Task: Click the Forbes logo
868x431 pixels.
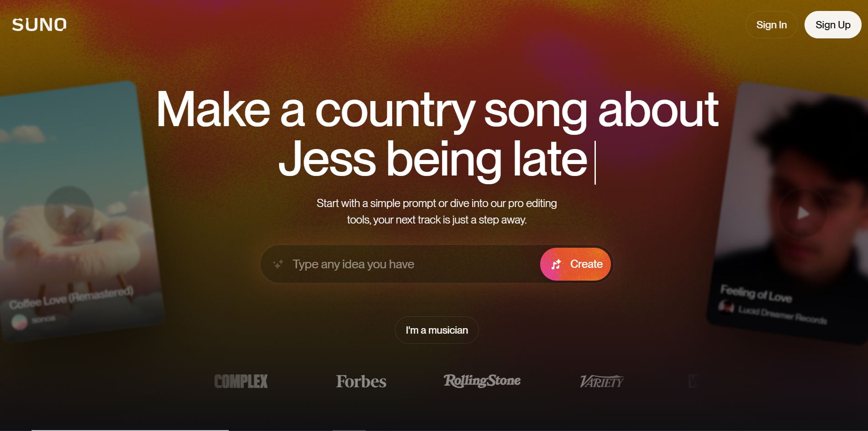Action: (361, 381)
